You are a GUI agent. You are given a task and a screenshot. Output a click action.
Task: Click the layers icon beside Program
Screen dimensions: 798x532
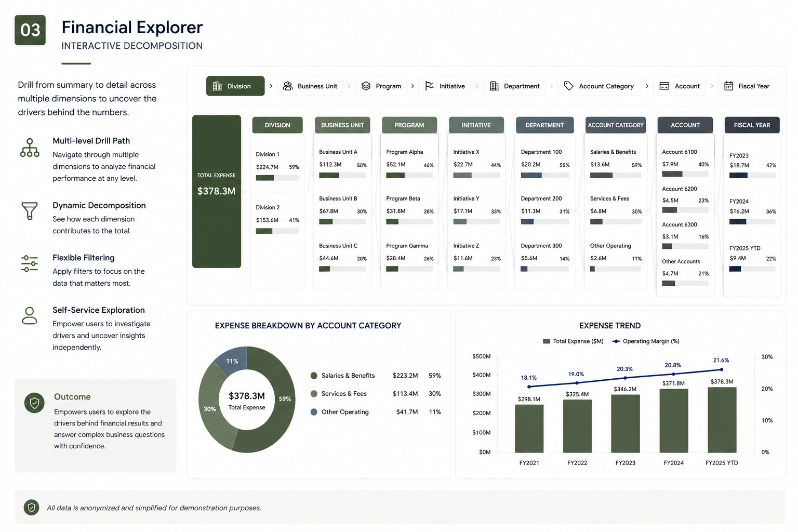point(366,86)
